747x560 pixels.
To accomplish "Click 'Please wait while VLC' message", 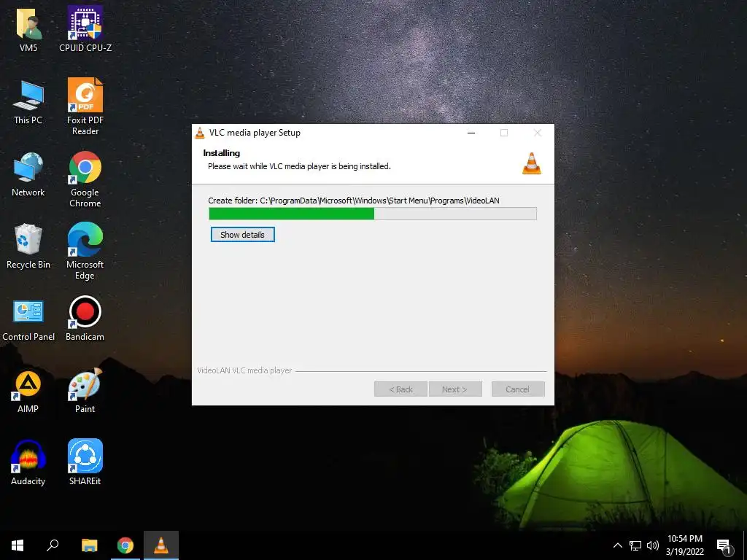I will (299, 166).
